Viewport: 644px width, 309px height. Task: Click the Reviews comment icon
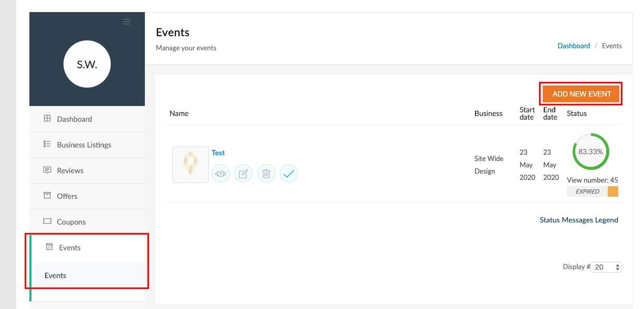47,170
